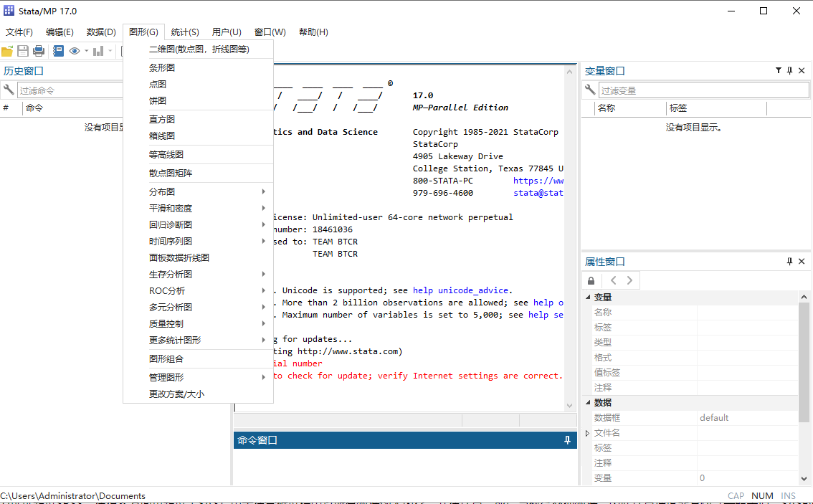Open a dataset using the folder icon
Screen dimensions: 813x504
click(x=7, y=51)
